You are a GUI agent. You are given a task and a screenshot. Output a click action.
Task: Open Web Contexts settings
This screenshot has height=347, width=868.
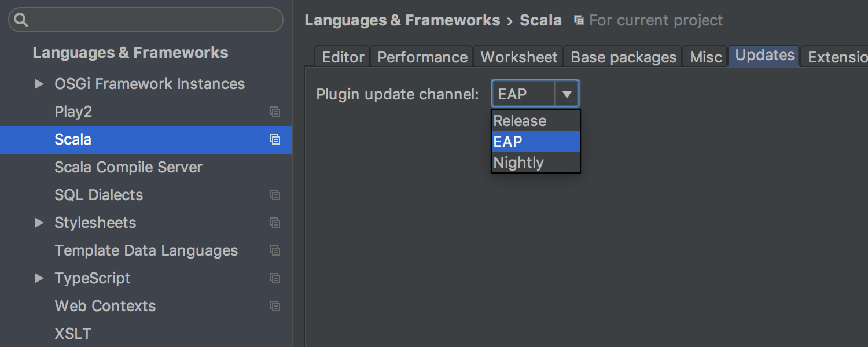tap(105, 306)
